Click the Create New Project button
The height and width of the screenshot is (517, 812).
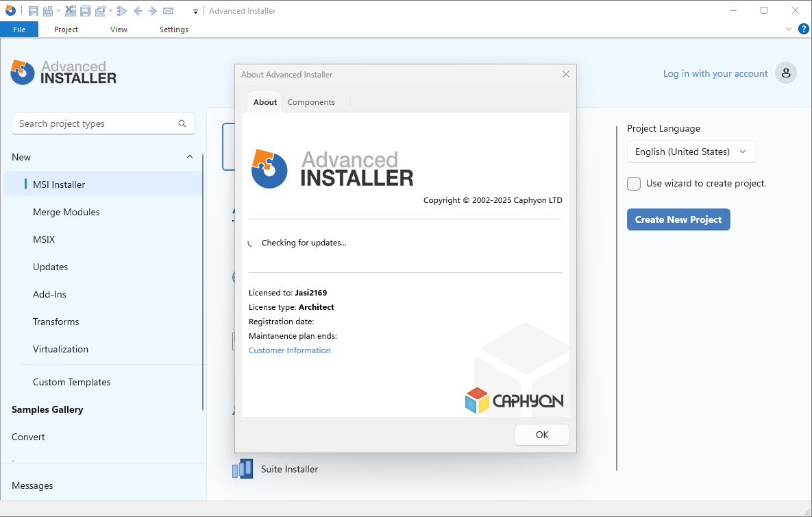(x=678, y=219)
